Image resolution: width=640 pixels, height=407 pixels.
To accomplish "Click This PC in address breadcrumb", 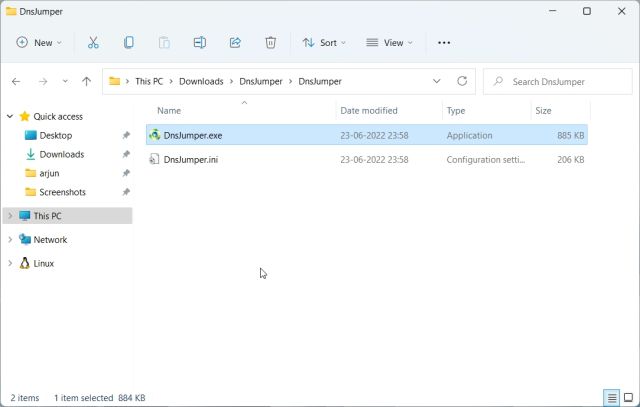I will 149,81.
